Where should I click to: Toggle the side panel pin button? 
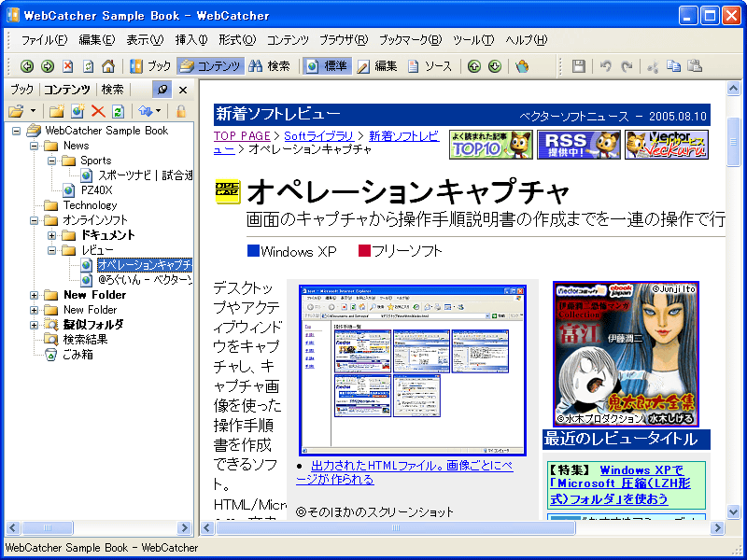[x=162, y=90]
